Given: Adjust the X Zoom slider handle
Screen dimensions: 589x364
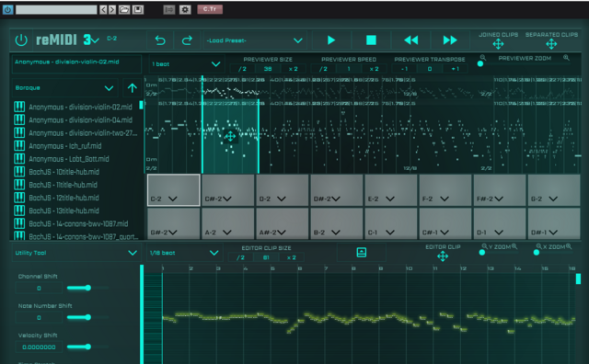Looking at the screenshot, I should 537,253.
